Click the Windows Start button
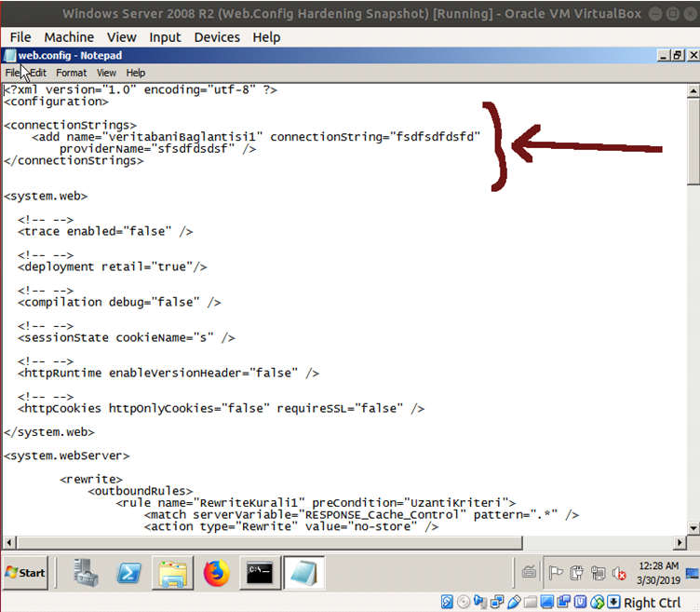This screenshot has height=612, width=700. pos(26,572)
